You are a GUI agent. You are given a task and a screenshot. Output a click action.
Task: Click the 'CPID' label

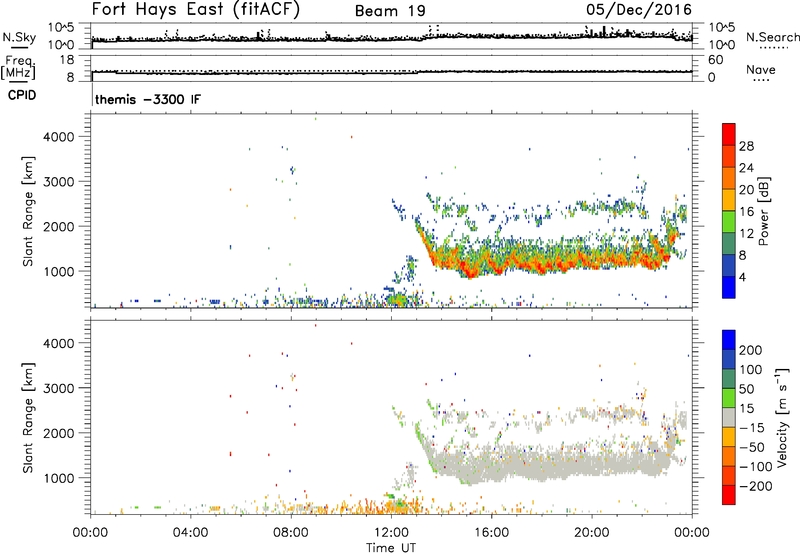(22, 95)
